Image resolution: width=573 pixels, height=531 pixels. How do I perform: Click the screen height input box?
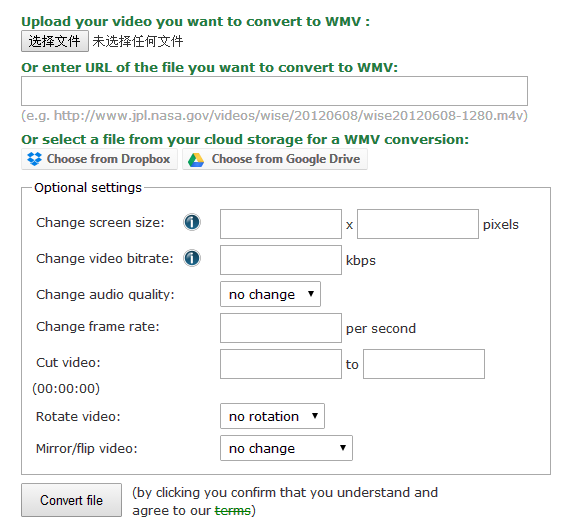418,224
